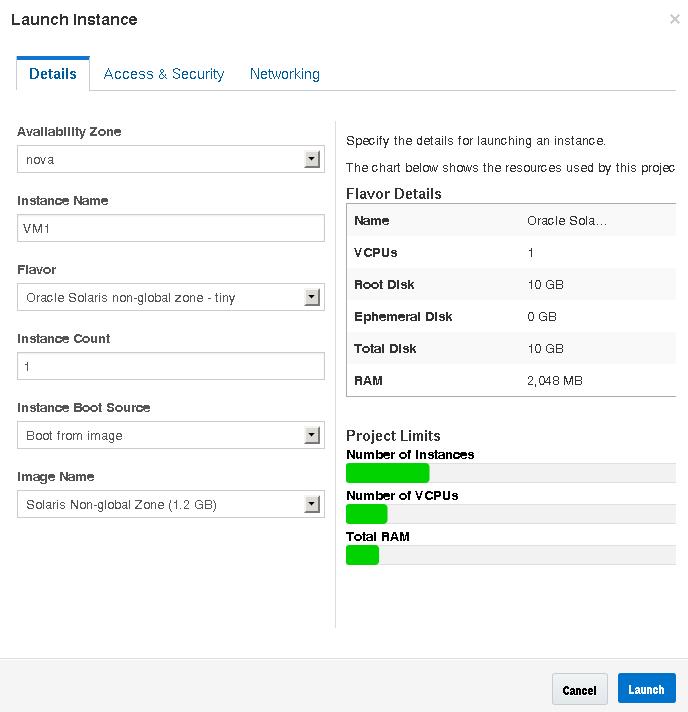Click the Boot from image selection box

point(160,435)
